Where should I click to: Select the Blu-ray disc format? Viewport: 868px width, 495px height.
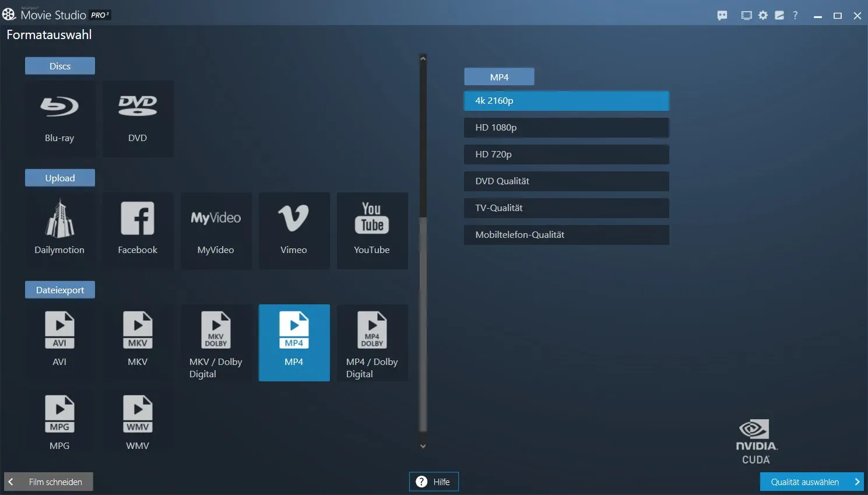pos(59,118)
